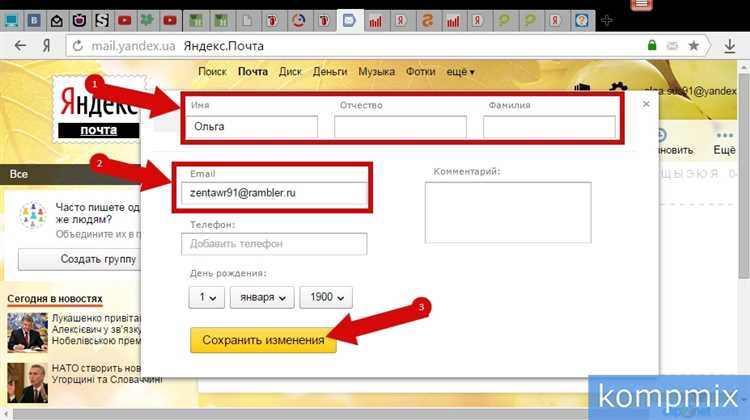Screen dimensions: 750x420
Task: Open the НАТО news headline
Action: click(107, 374)
